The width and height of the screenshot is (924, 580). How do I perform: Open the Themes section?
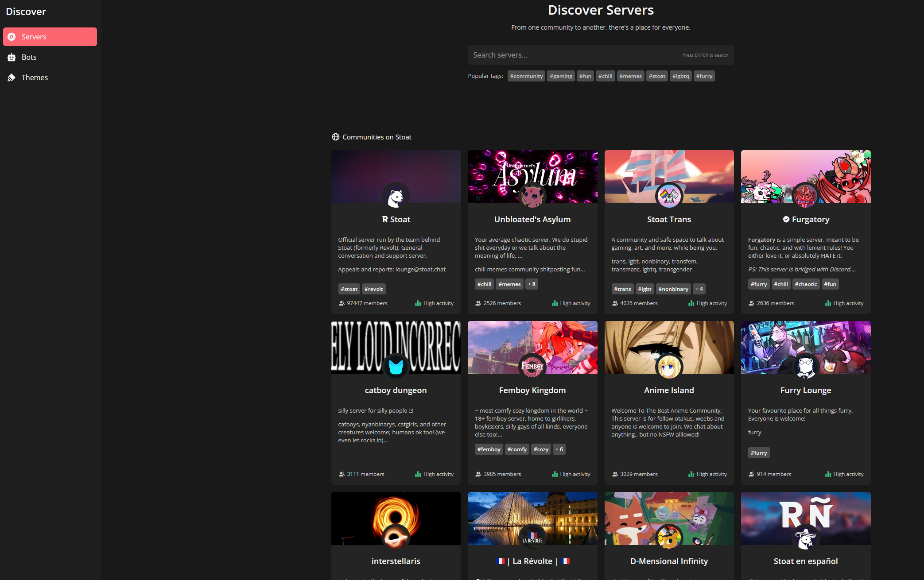(x=35, y=77)
